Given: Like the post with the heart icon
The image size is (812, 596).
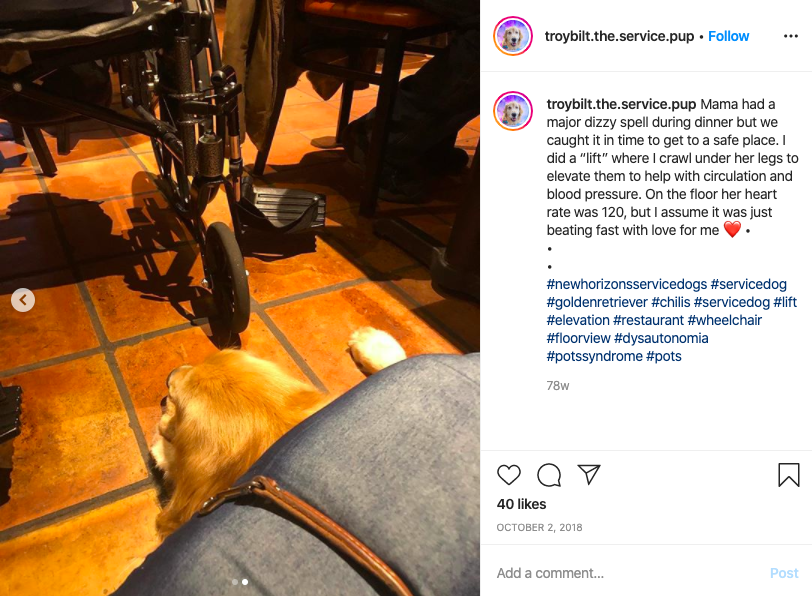Looking at the screenshot, I should tap(509, 474).
